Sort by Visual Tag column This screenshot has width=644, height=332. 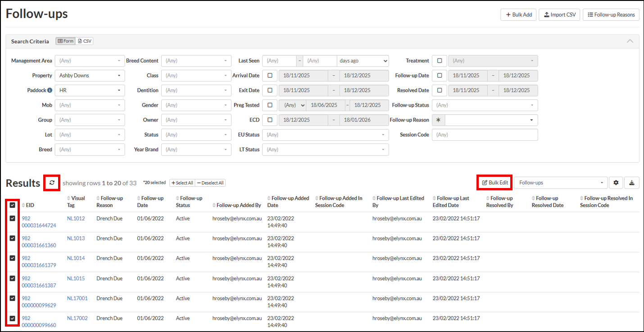77,202
